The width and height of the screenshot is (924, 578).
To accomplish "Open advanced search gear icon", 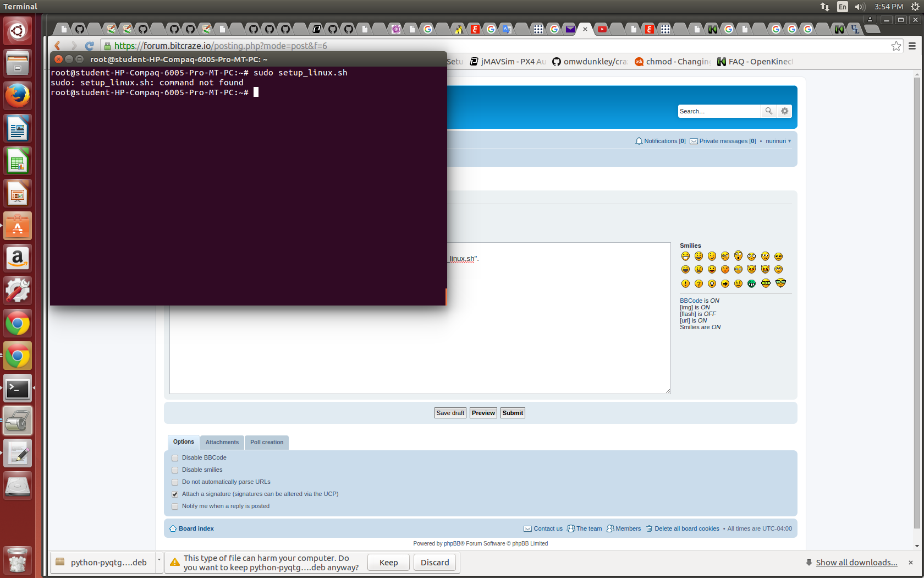I will point(785,111).
